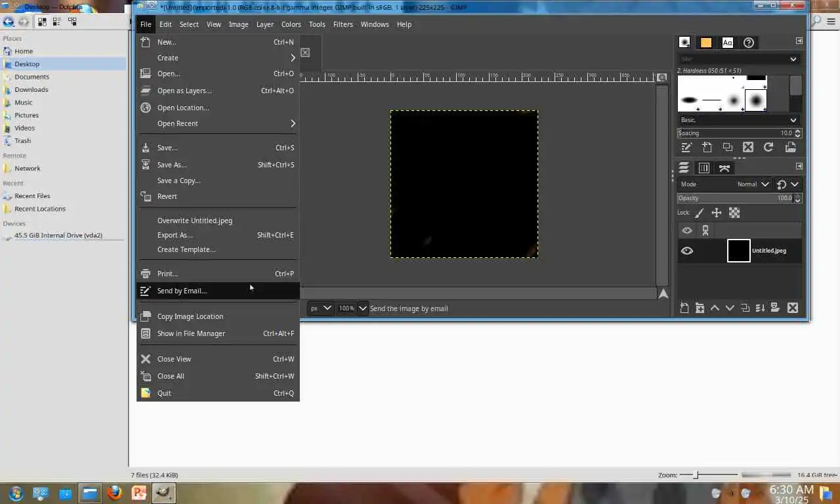This screenshot has width=840, height=504.
Task: Select Send by Email... menu item
Action: coord(218,291)
